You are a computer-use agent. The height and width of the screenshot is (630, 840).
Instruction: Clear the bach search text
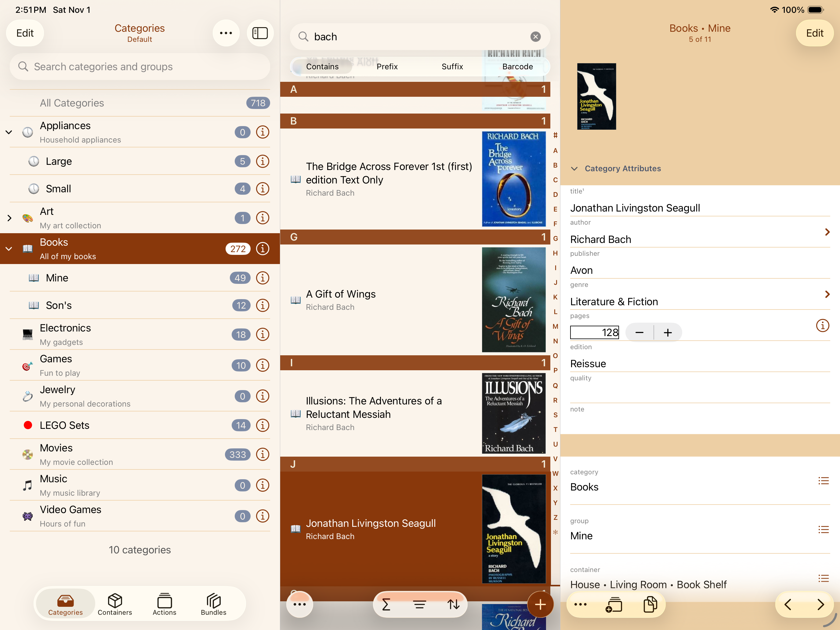(x=535, y=36)
